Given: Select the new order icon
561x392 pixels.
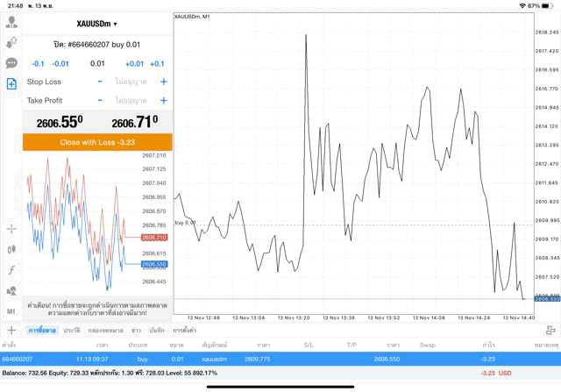Looking at the screenshot, I should pos(11,84).
